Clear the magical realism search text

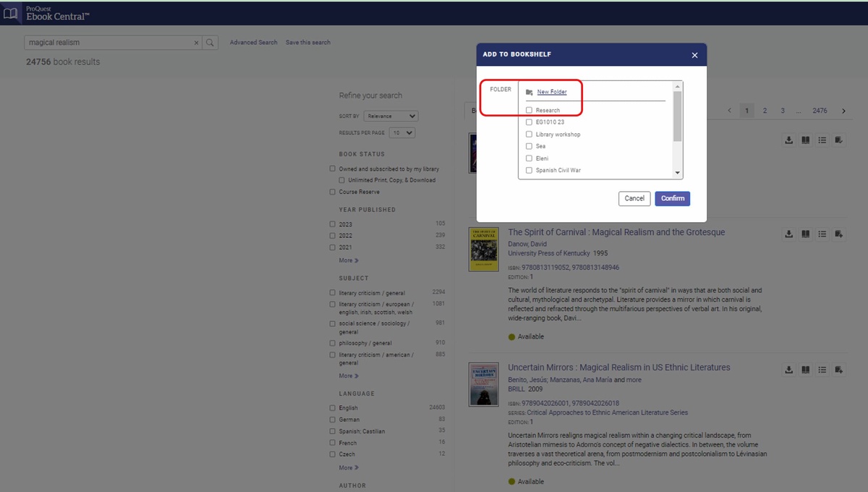(x=196, y=43)
